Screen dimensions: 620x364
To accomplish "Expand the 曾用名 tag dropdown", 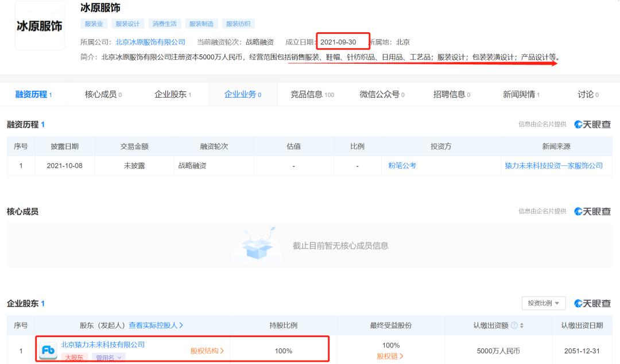I will [108, 358].
